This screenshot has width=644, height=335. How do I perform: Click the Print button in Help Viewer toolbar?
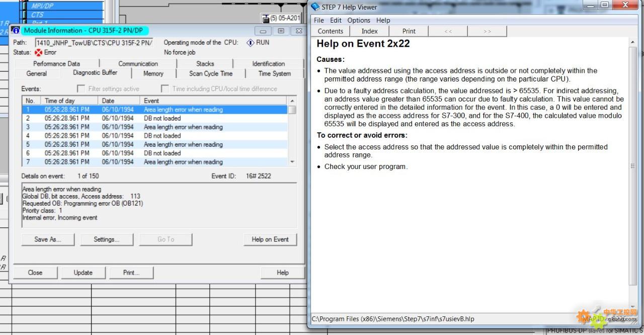409,31
